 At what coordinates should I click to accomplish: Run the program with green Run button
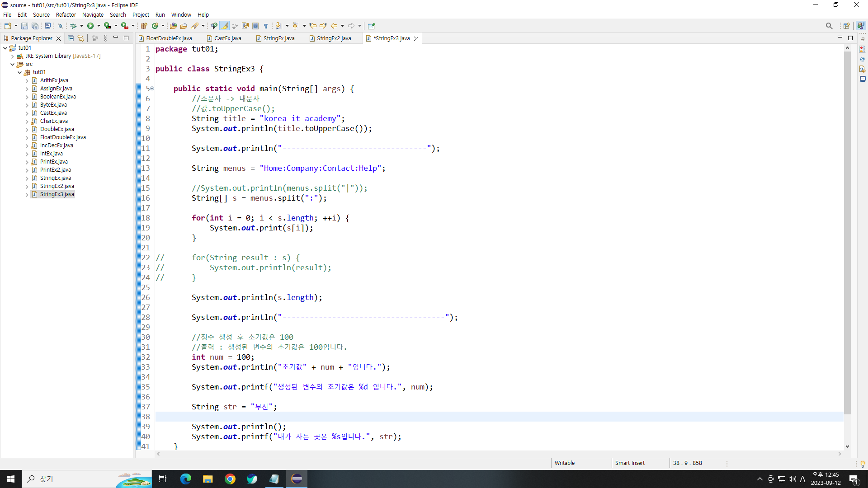[x=90, y=26]
